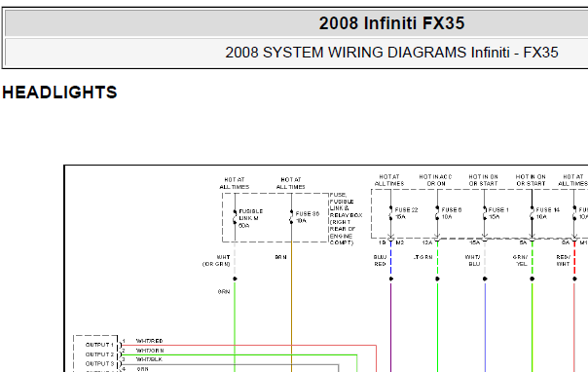Click the 'OUTPUT 1' terminal label
The width and height of the screenshot is (588, 372).
99,345
